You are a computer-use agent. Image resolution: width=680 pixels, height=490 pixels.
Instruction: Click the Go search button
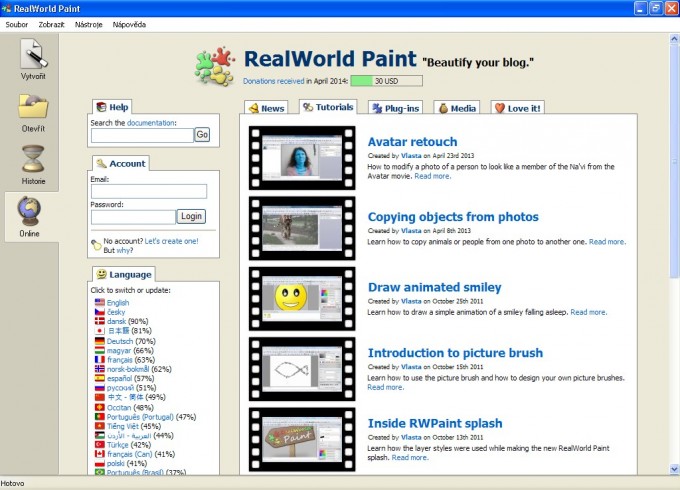tap(202, 135)
